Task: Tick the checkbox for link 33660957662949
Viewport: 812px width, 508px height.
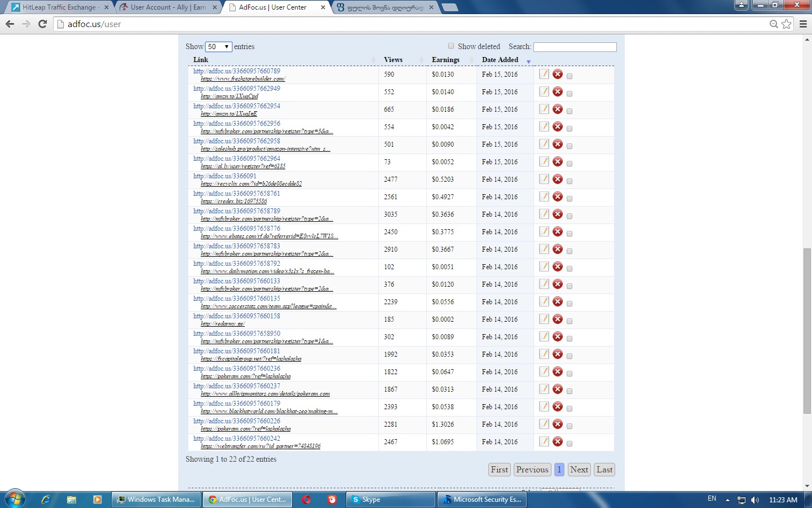Action: (570, 94)
